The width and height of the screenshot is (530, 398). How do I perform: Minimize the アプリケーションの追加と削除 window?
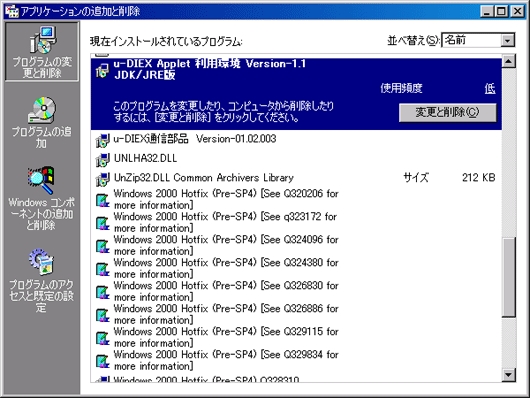click(x=486, y=11)
